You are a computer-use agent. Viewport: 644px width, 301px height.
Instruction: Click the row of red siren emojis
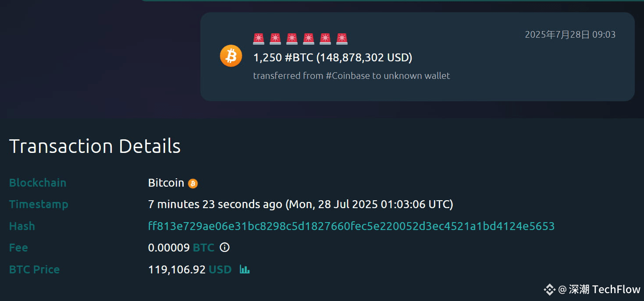click(300, 39)
